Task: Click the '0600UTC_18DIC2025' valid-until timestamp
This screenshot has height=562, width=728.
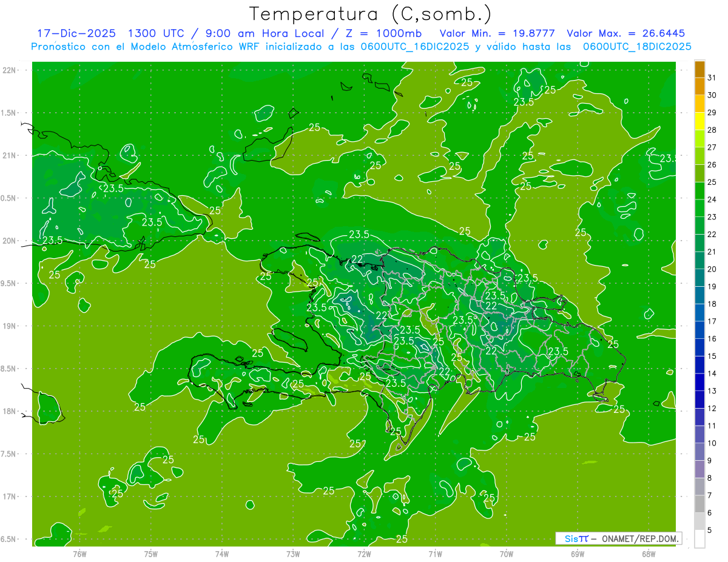Action: pos(637,47)
